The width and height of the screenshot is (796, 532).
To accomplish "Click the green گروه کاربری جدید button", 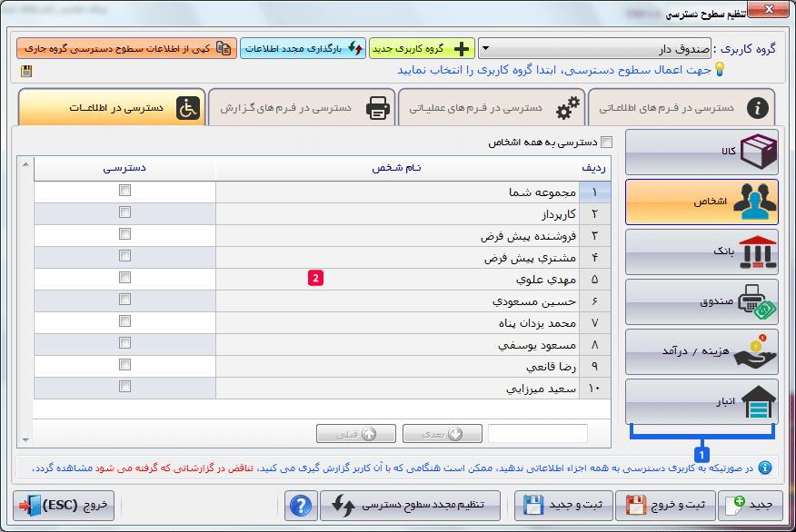I will click(x=422, y=49).
